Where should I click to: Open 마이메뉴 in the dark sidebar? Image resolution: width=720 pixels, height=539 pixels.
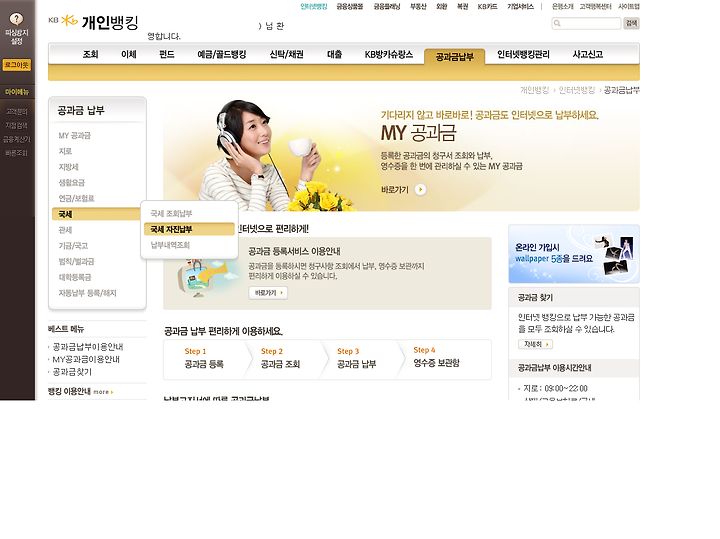click(x=17, y=92)
